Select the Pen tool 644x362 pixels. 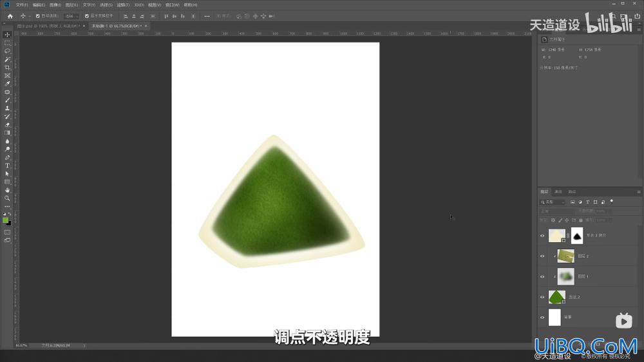coord(7,157)
